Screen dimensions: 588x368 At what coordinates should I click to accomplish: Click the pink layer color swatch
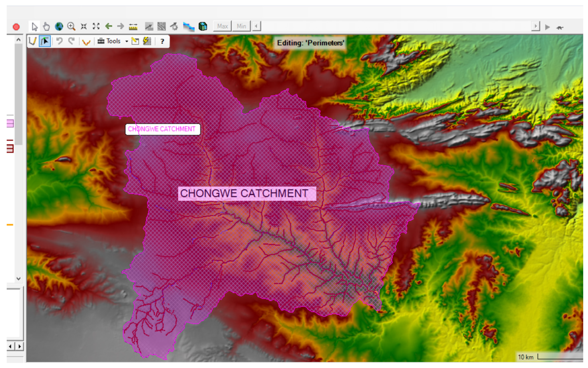(10, 123)
